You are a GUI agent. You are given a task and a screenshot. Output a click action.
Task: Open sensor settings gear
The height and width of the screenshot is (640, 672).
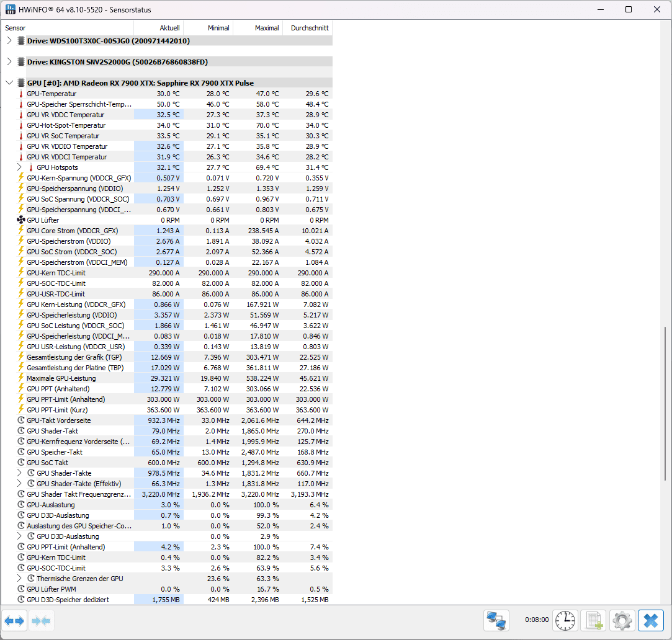622,621
